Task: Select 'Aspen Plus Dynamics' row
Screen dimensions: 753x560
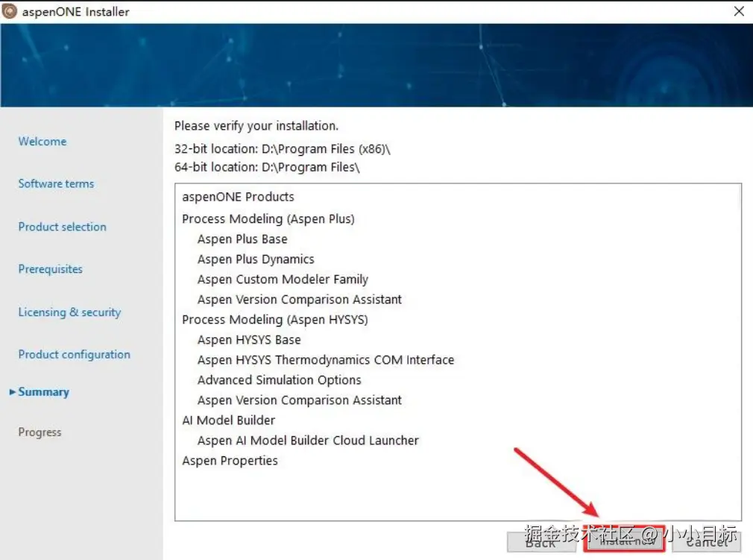Action: click(256, 259)
